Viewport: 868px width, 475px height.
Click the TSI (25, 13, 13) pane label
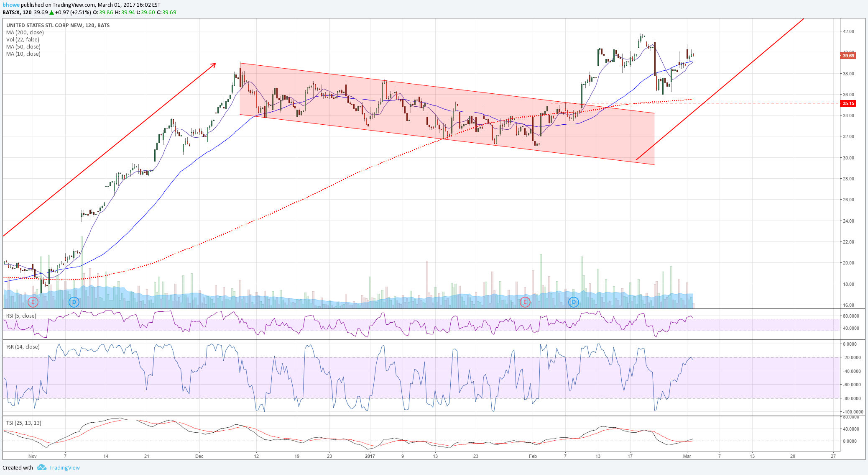point(24,423)
